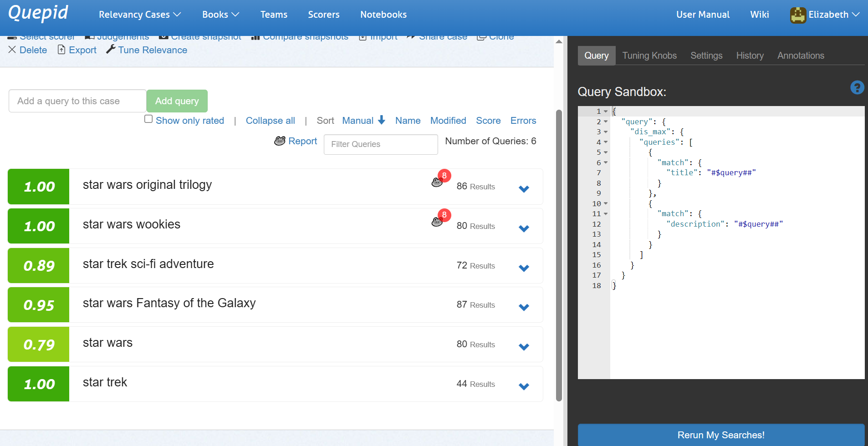This screenshot has height=446, width=868.
Task: Click the Report frog icon
Action: pyautogui.click(x=280, y=141)
